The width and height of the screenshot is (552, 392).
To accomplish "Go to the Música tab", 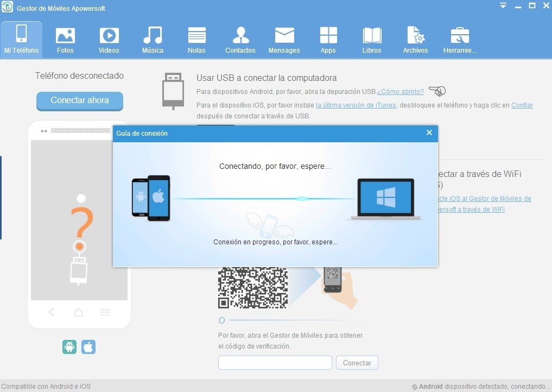I will pos(153,40).
